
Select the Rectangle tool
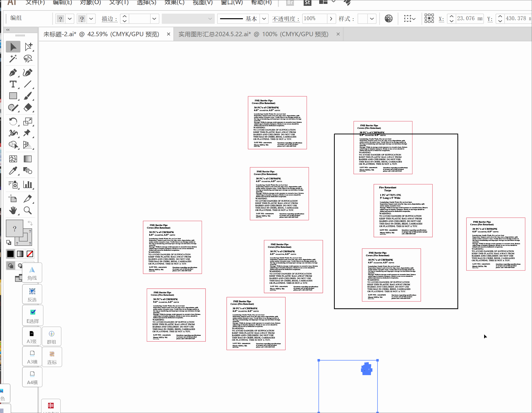(x=13, y=96)
